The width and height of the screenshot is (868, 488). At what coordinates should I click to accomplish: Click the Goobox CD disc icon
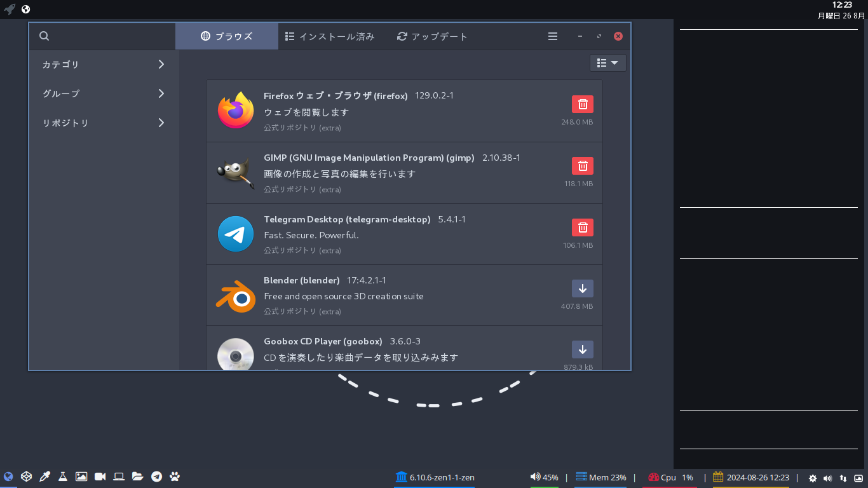point(236,354)
